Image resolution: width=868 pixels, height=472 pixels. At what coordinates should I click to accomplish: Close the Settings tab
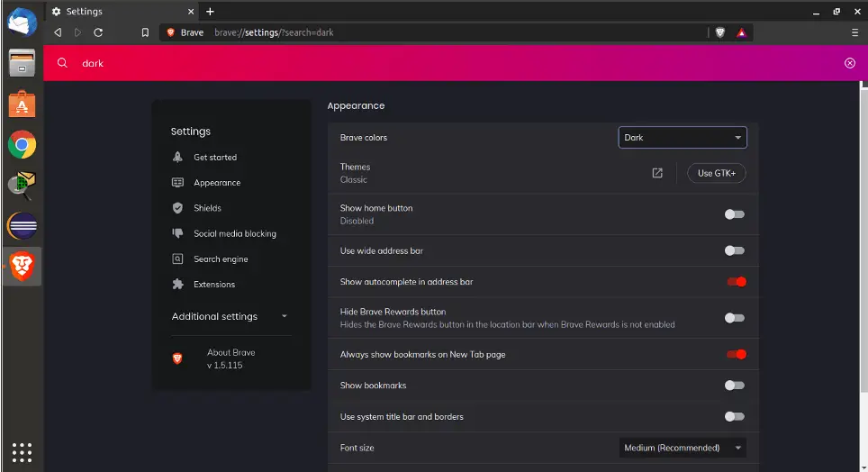pyautogui.click(x=191, y=12)
